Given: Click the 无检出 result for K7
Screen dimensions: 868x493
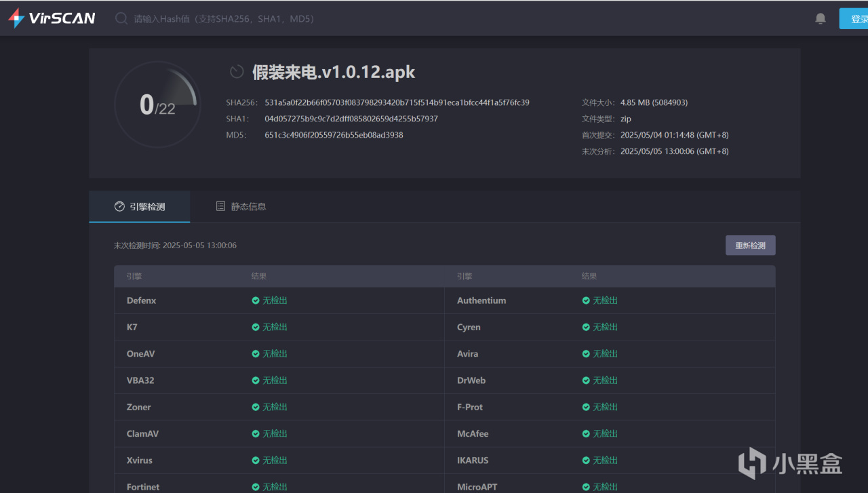Looking at the screenshot, I should (x=275, y=327).
